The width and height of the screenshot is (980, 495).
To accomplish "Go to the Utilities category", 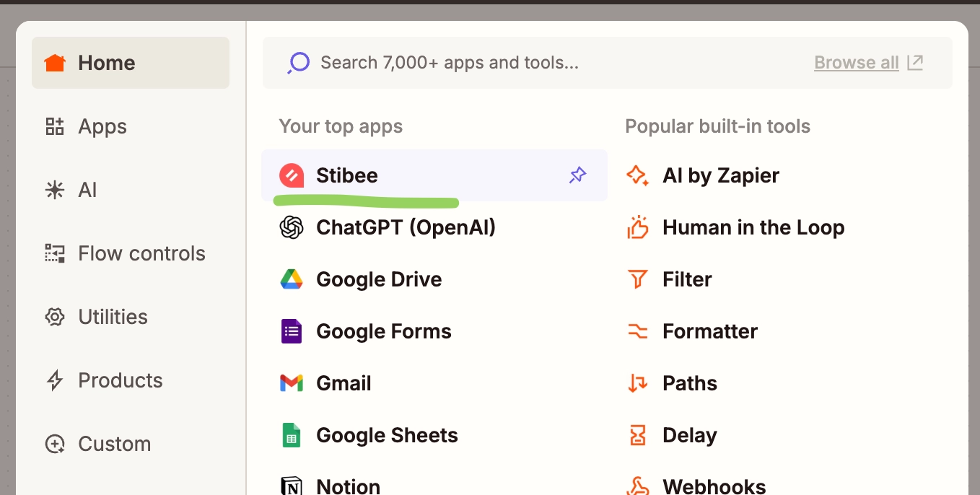I will [x=112, y=317].
